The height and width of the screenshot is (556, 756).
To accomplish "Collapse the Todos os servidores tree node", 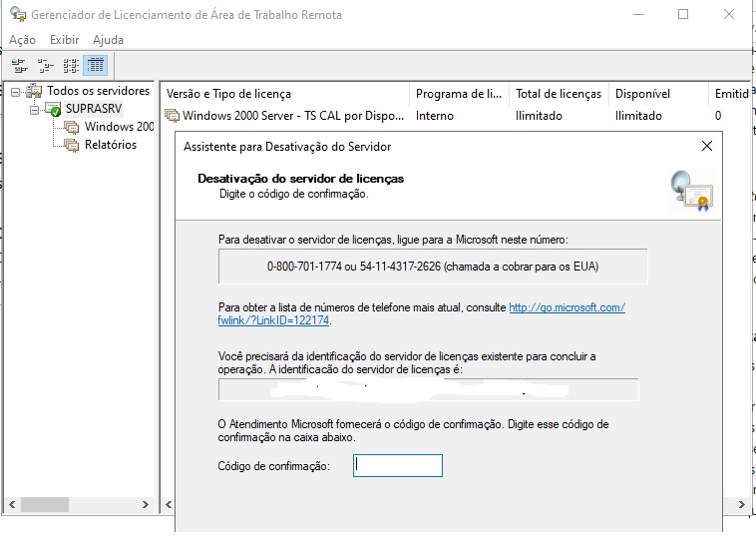I will [15, 91].
